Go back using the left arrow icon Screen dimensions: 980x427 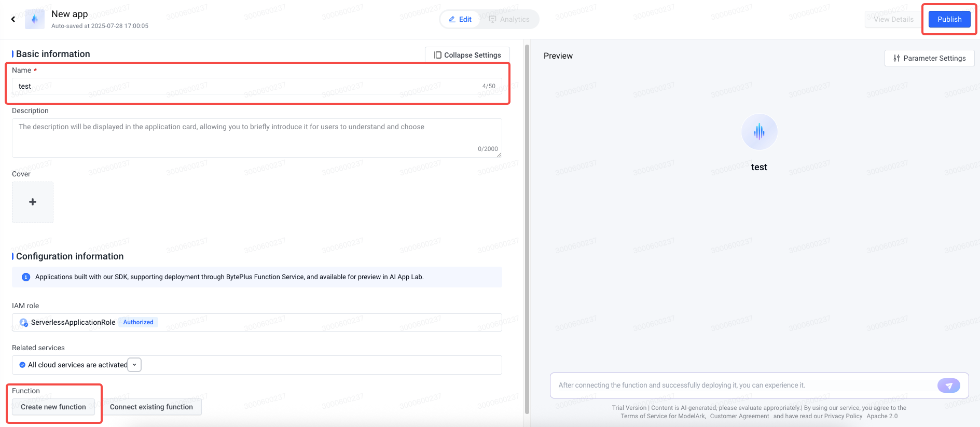tap(13, 19)
